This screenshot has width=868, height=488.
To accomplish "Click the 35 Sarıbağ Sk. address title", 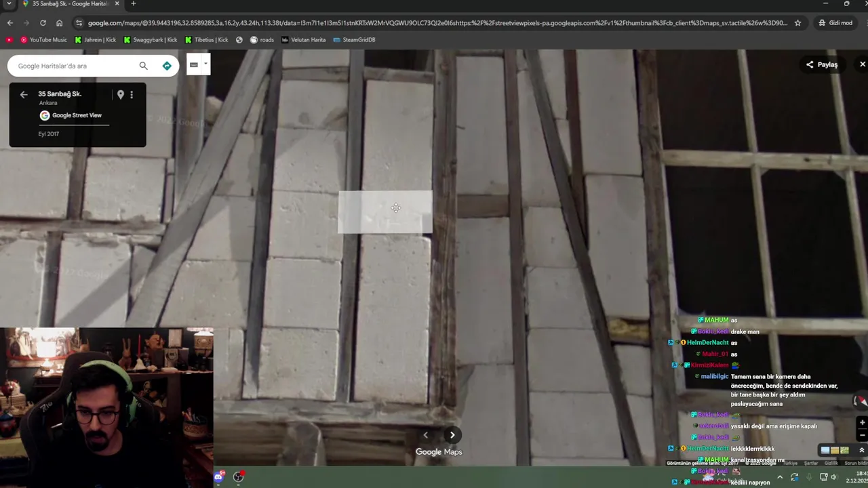I will click(x=60, y=94).
